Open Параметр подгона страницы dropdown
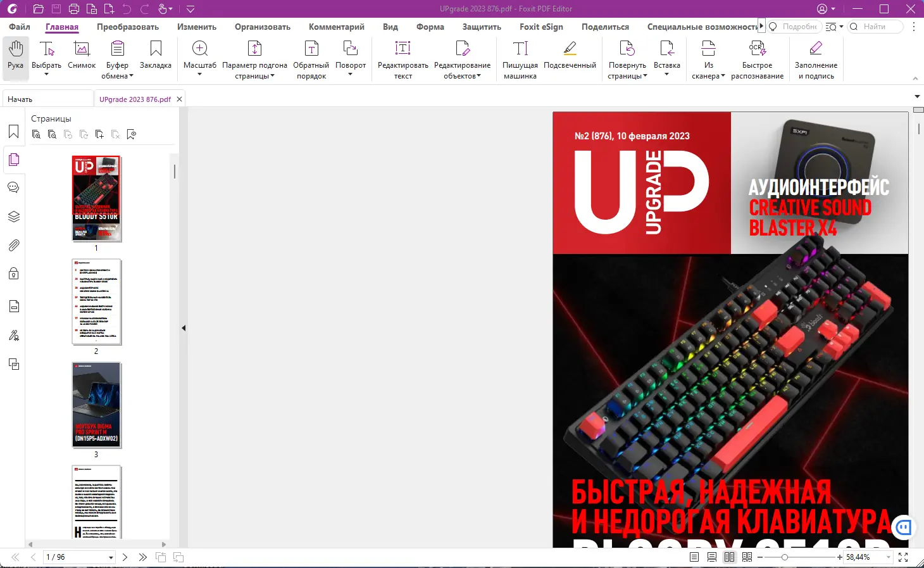This screenshot has width=924, height=568. tap(272, 77)
